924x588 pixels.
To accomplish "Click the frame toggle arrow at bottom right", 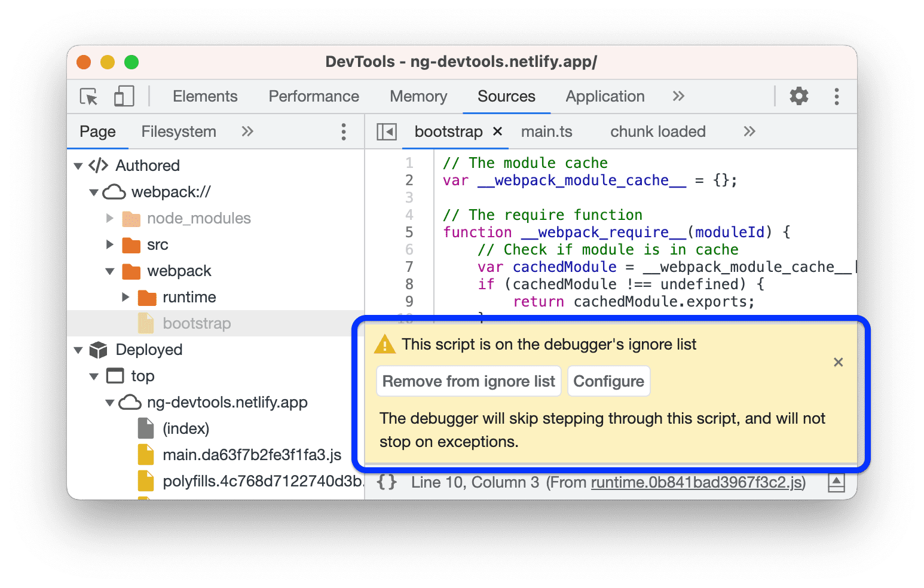I will (x=838, y=482).
